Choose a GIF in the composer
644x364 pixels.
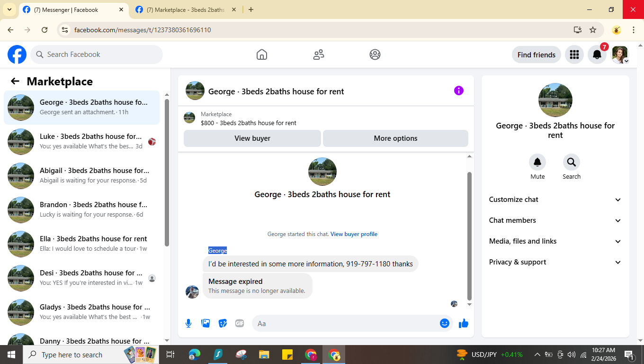(240, 323)
